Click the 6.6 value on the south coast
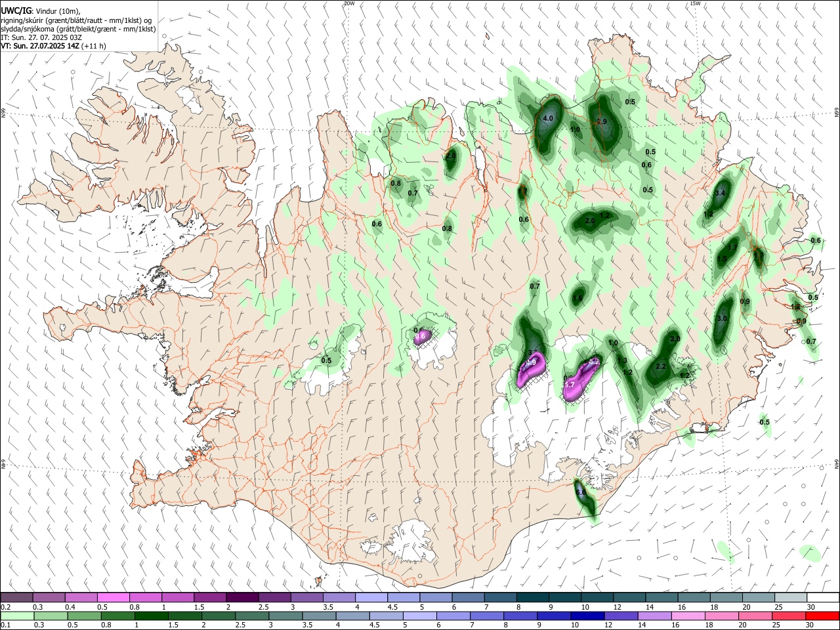 coord(580,492)
